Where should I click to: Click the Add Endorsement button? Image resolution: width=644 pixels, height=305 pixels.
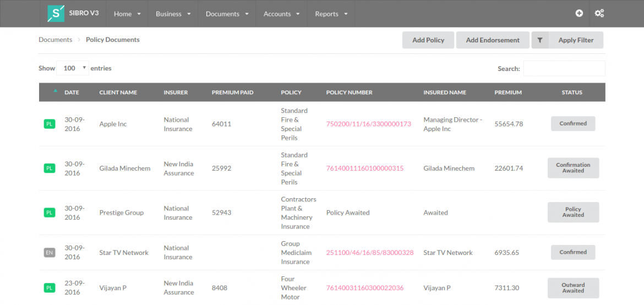coord(493,40)
